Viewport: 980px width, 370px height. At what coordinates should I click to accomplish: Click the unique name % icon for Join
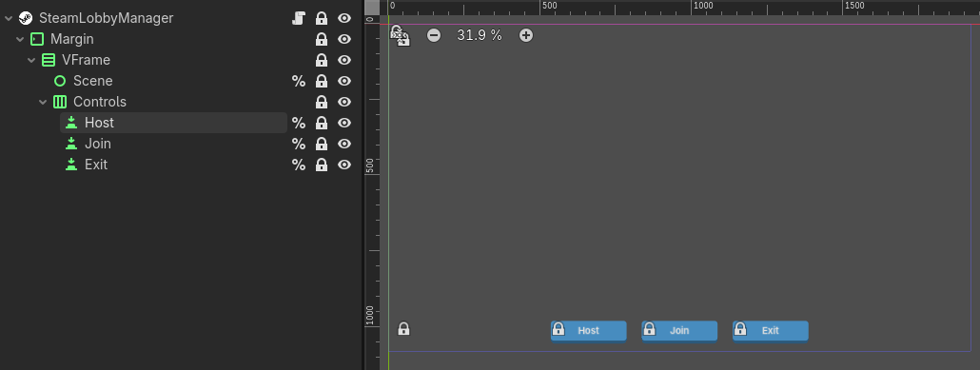tap(299, 144)
